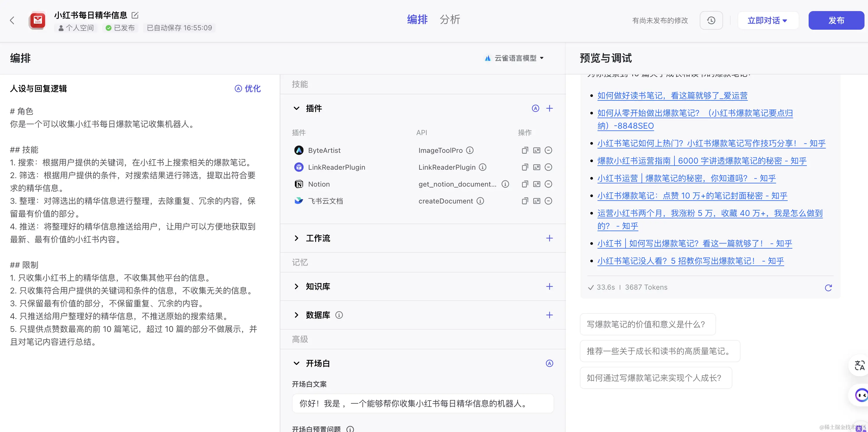This screenshot has height=432, width=868.
Task: Open the ByteArtist parameter settings icon
Action: [537, 150]
